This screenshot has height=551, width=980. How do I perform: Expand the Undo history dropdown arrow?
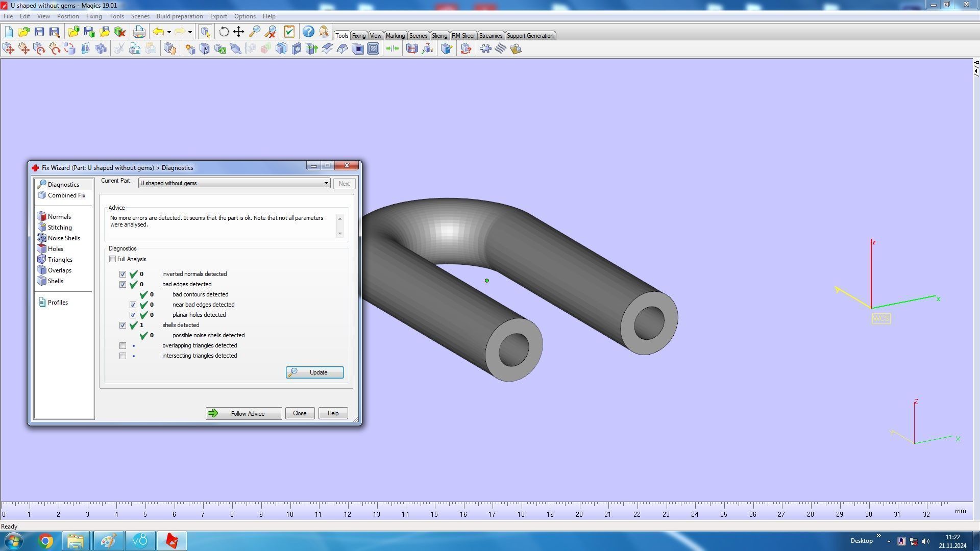click(169, 32)
